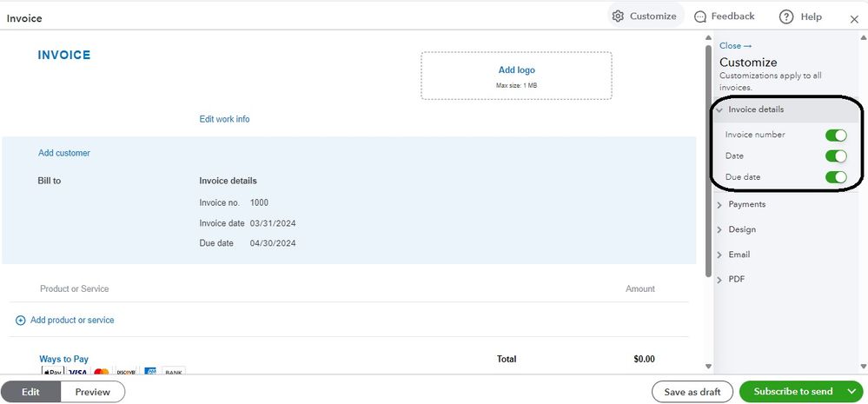
Task: Click the Save as draft button
Action: (692, 392)
